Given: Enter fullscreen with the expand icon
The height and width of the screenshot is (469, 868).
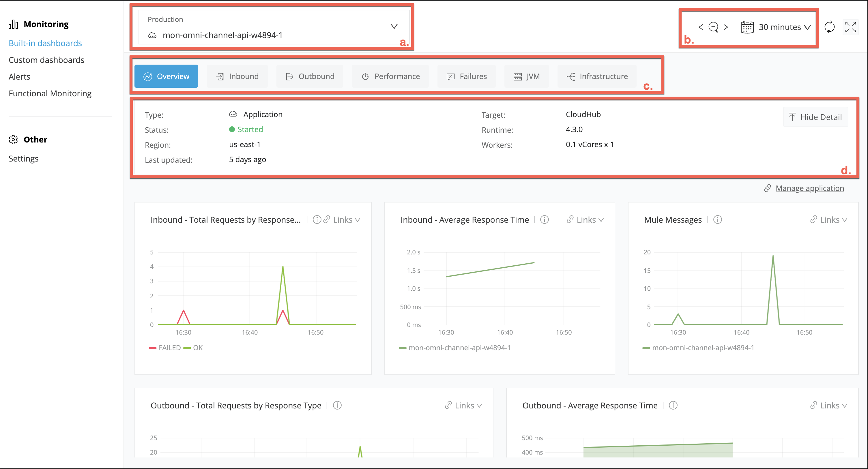Looking at the screenshot, I should tap(850, 27).
